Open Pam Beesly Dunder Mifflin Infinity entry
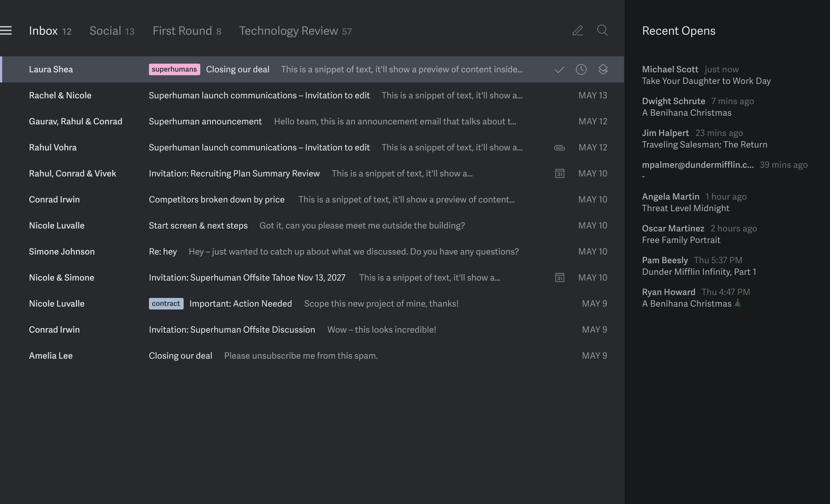Image resolution: width=830 pixels, height=504 pixels. click(x=699, y=266)
